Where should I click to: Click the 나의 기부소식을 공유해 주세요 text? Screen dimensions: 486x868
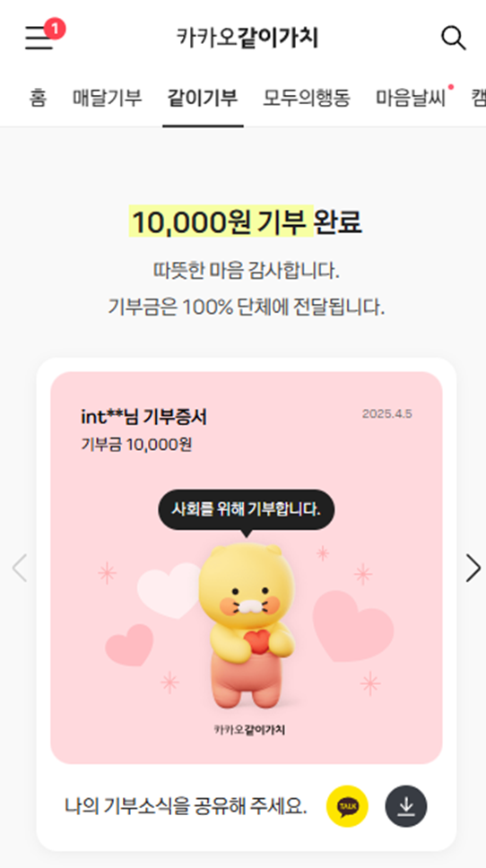tap(186, 806)
